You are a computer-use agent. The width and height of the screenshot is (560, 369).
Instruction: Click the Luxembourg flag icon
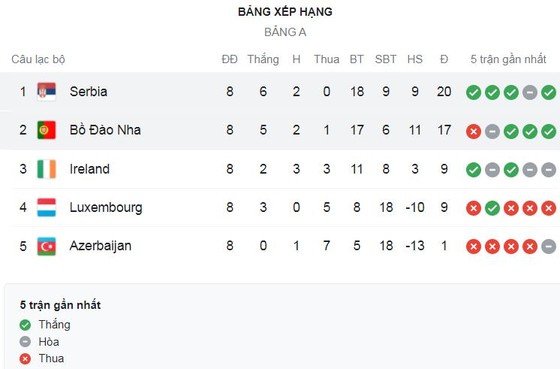click(46, 208)
